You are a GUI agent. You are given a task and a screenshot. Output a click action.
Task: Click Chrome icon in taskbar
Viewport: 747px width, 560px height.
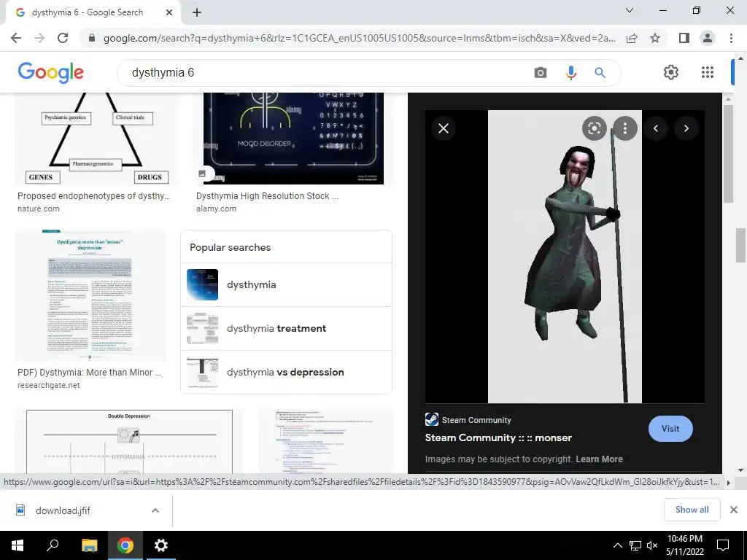coord(125,545)
